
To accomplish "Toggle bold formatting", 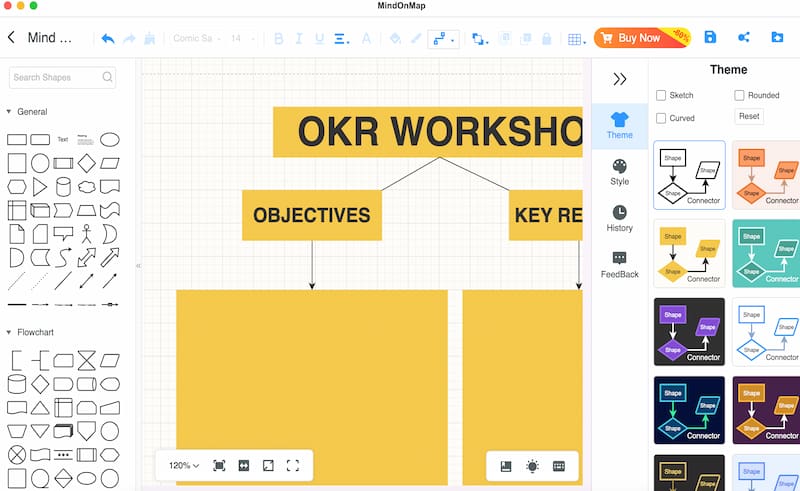I will [279, 38].
